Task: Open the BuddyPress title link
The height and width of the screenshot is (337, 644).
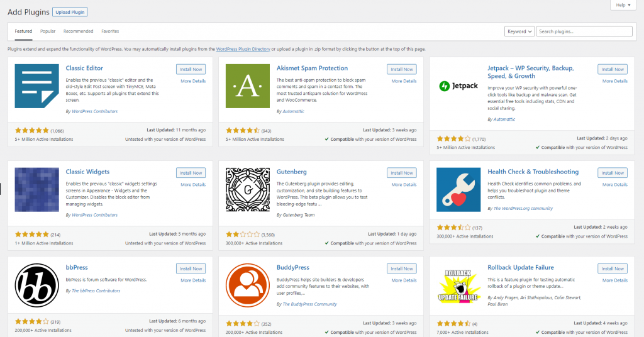Action: point(293,267)
